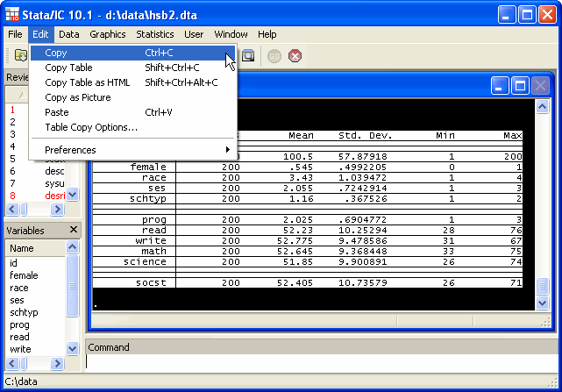Select variable id in Variables list

tap(14, 263)
